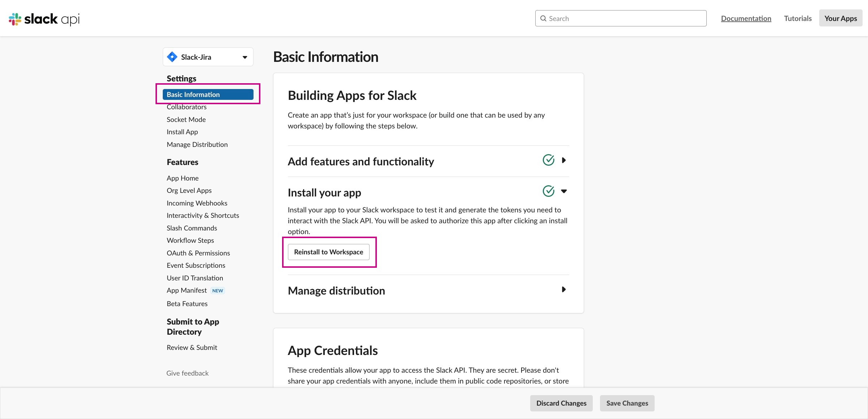Open the Slack-Jira app selector dropdown
Image resolution: width=868 pixels, height=419 pixels.
point(208,57)
